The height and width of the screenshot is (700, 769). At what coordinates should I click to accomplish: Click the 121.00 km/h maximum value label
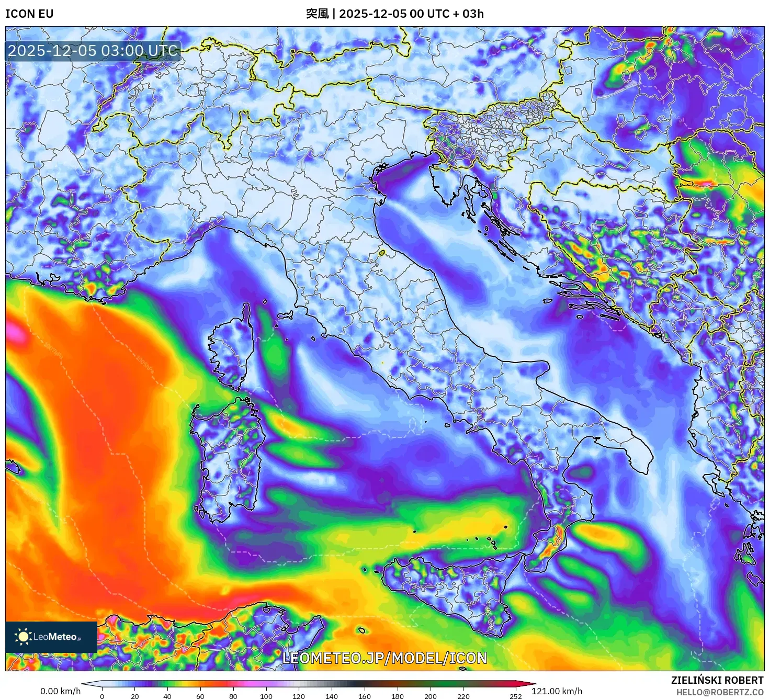(x=557, y=691)
